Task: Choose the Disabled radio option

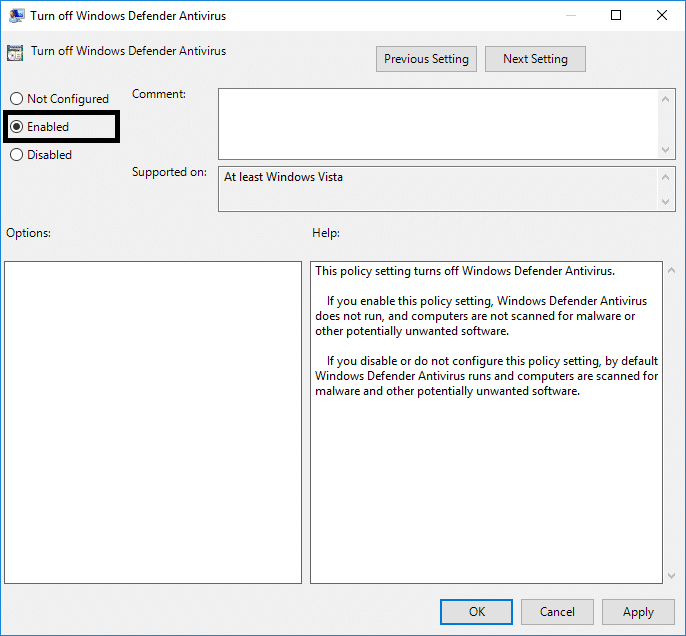Action: 16,155
